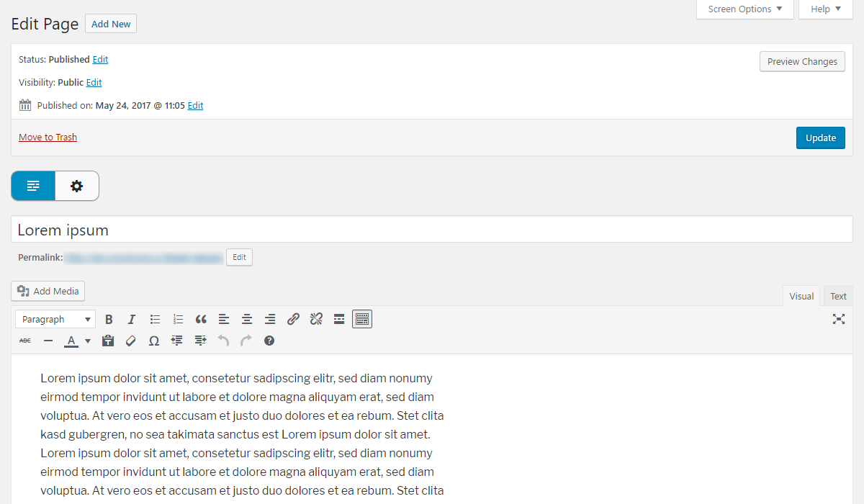This screenshot has width=864, height=504.
Task: Open the text color dropdown arrow
Action: [88, 341]
